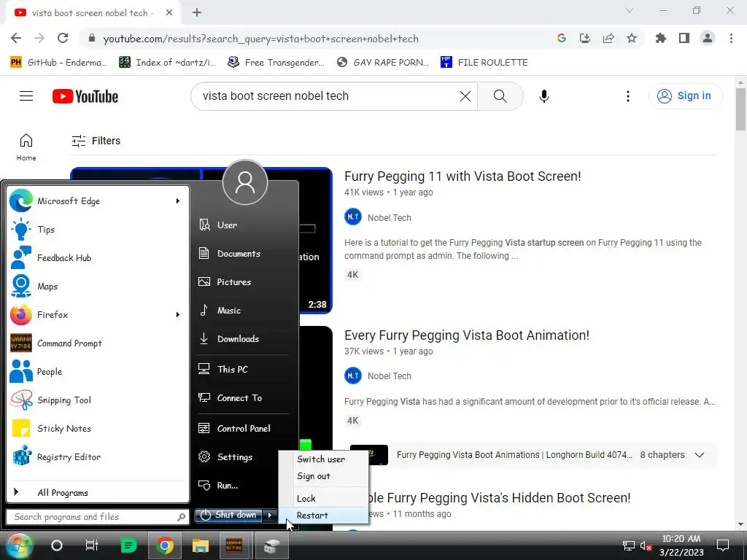Choose Switch user option
Screen dimensions: 747x560
point(321,459)
